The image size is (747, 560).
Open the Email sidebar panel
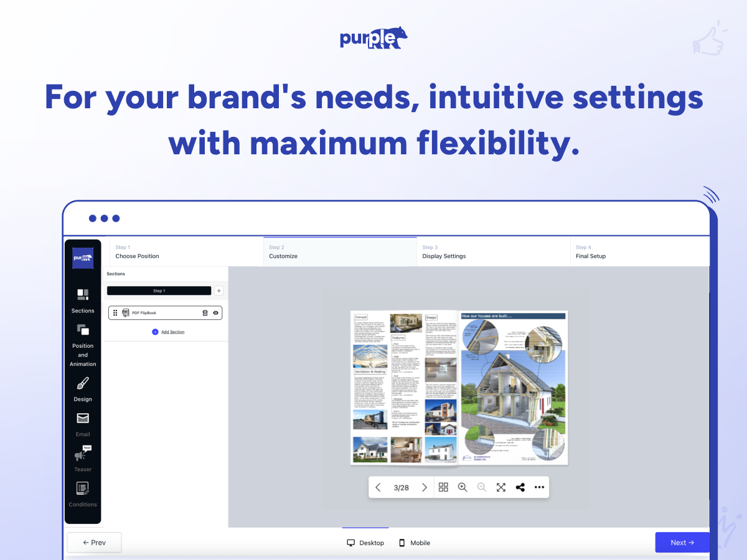pyautogui.click(x=83, y=424)
